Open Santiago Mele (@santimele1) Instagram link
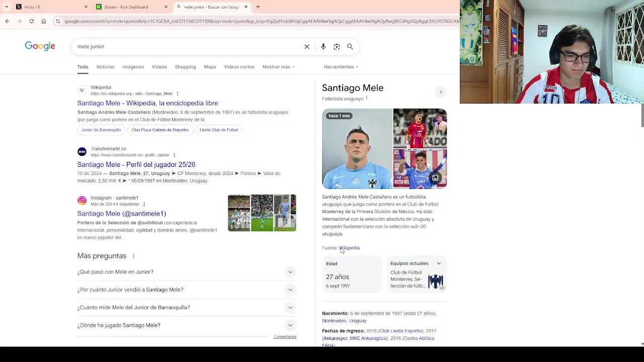644x362 pixels. (121, 214)
